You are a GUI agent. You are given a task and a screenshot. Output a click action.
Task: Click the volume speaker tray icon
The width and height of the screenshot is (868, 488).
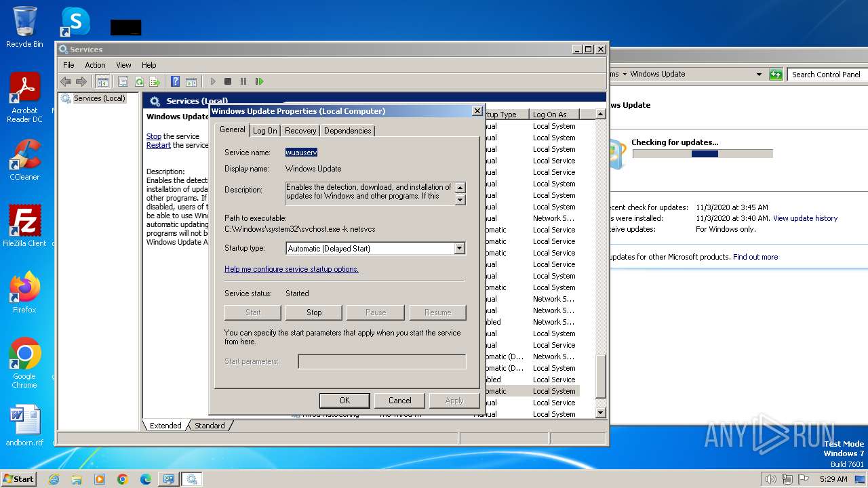tap(770, 479)
